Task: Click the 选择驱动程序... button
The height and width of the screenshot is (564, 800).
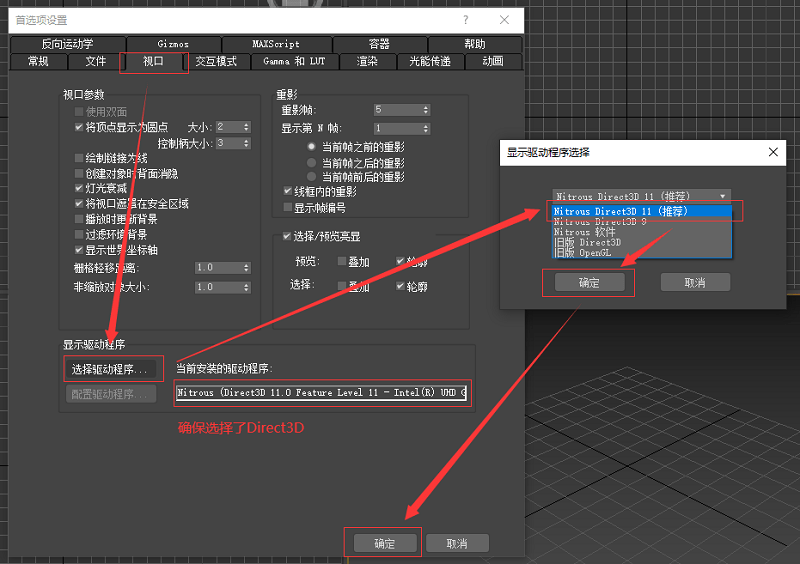Action: [110, 369]
